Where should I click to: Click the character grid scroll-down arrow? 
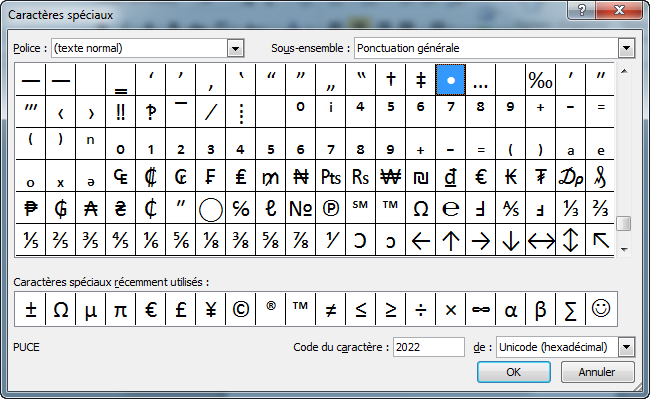click(x=624, y=249)
